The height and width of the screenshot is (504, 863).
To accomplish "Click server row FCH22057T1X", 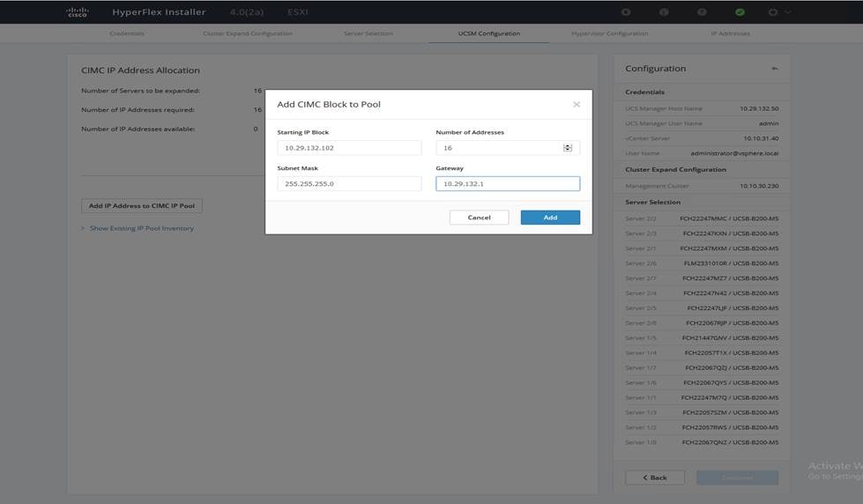I will (x=702, y=352).
